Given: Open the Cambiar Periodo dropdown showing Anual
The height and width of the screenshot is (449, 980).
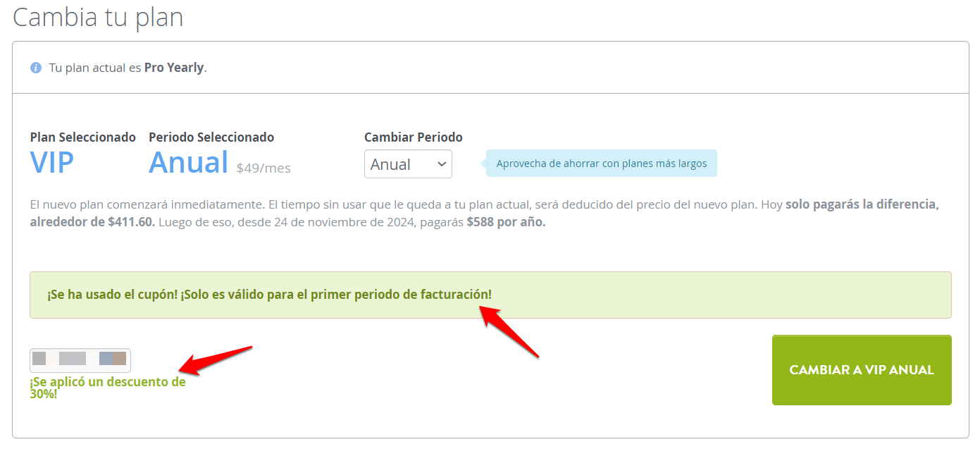Looking at the screenshot, I should pyautogui.click(x=408, y=164).
